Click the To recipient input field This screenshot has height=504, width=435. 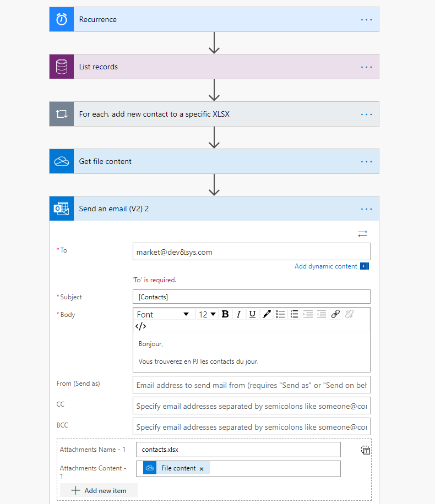coord(251,251)
